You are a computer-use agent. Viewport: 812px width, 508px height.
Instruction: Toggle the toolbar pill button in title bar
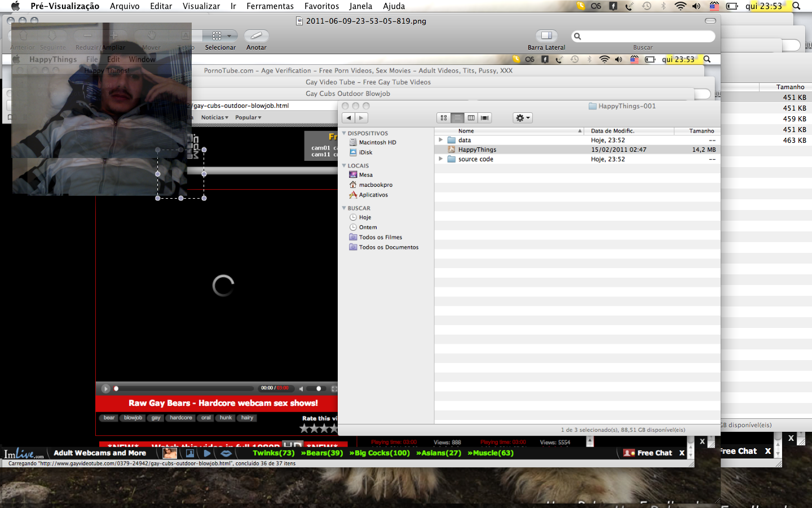(x=710, y=21)
